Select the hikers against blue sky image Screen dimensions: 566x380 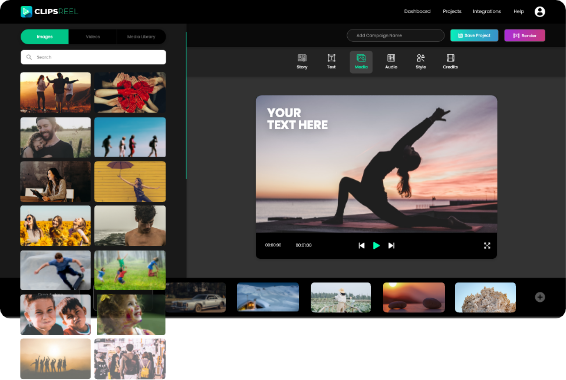[x=130, y=137]
